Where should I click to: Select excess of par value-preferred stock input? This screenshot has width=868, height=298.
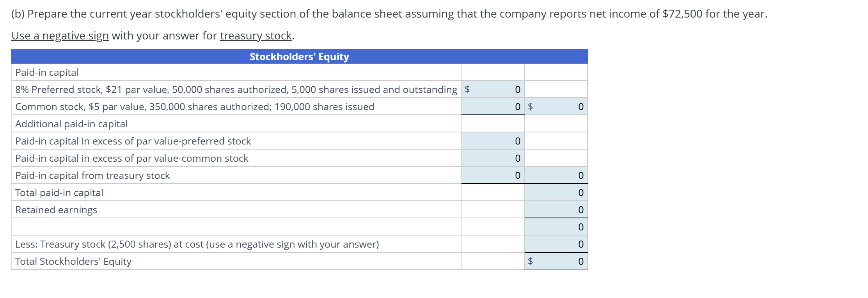493,141
